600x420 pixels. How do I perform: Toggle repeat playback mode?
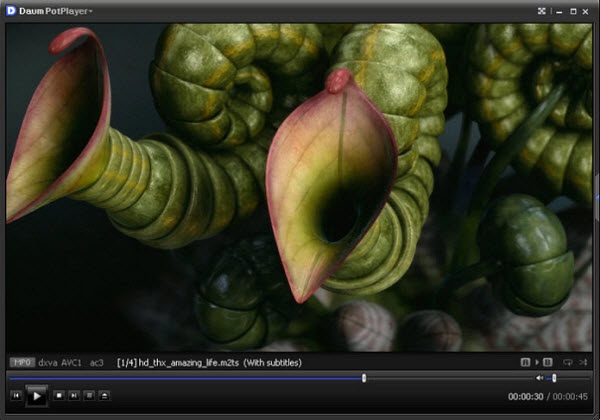tap(568, 362)
